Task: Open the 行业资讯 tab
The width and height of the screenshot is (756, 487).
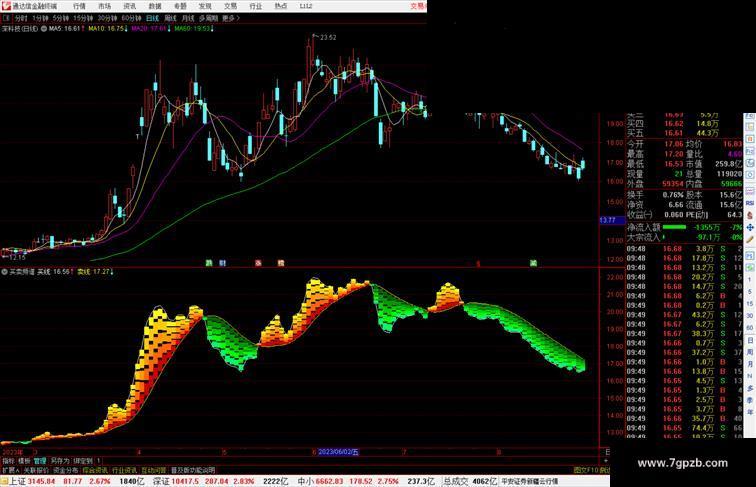Action: coord(124,470)
